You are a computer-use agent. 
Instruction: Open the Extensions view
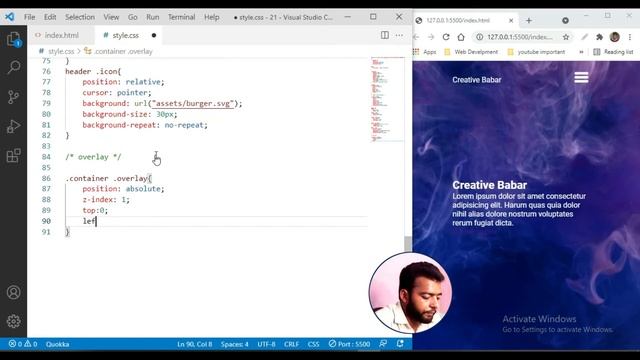(x=13, y=156)
